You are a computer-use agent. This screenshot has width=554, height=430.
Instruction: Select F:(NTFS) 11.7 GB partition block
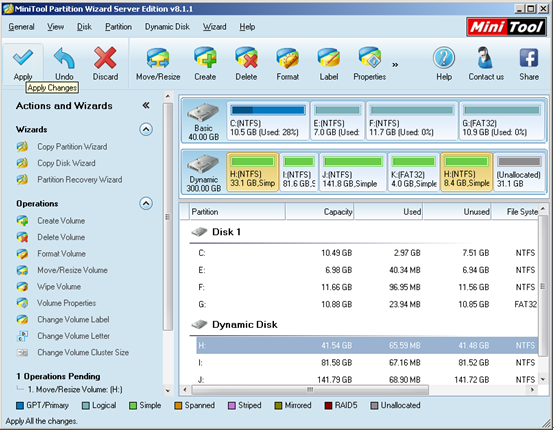point(412,121)
